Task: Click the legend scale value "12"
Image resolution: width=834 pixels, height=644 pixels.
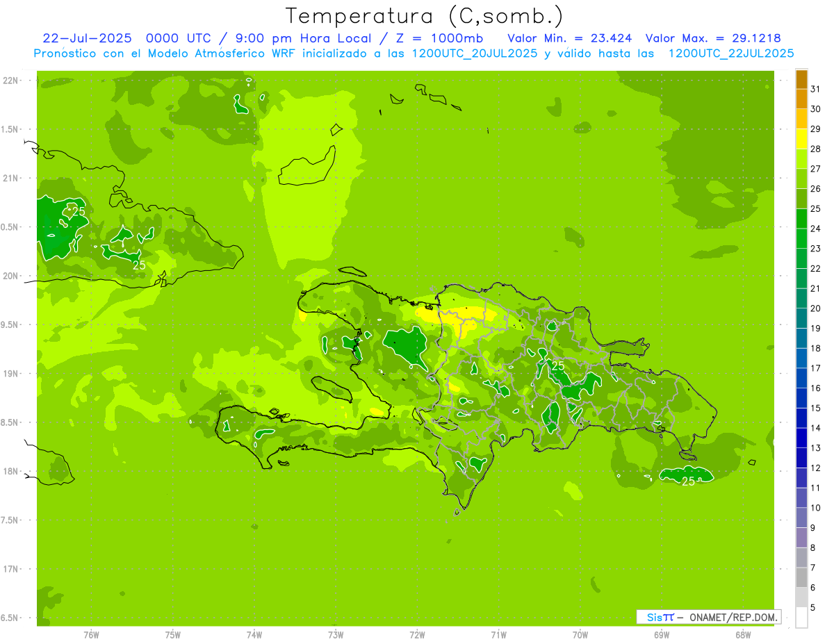Action: pos(815,468)
